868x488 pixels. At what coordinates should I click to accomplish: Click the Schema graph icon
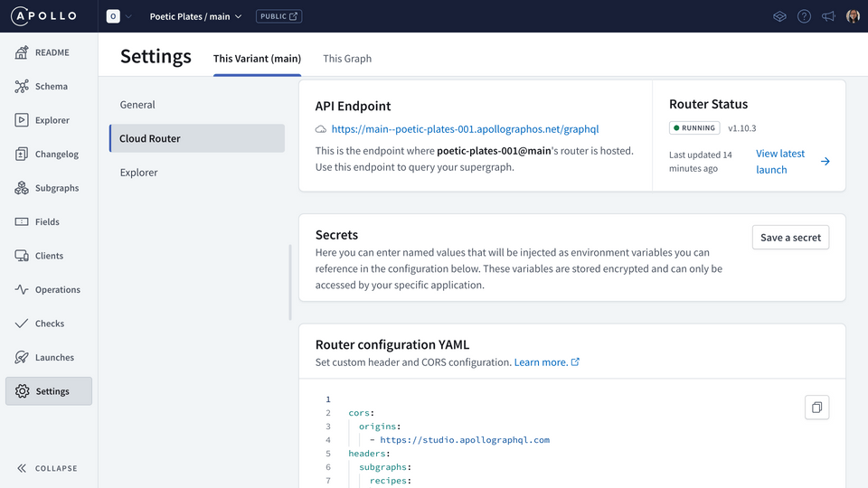(22, 87)
